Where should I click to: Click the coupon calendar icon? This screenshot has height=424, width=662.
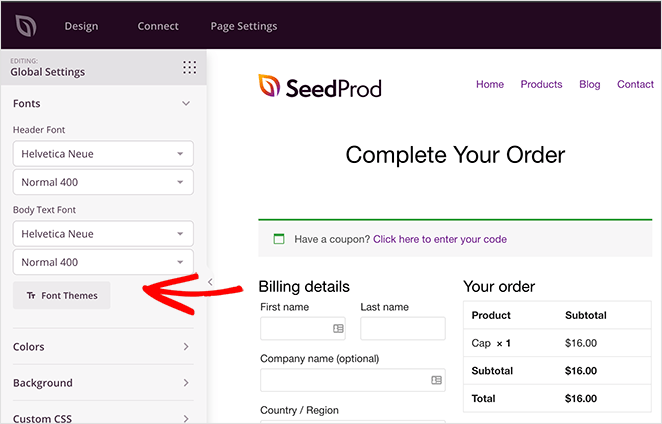pos(279,239)
